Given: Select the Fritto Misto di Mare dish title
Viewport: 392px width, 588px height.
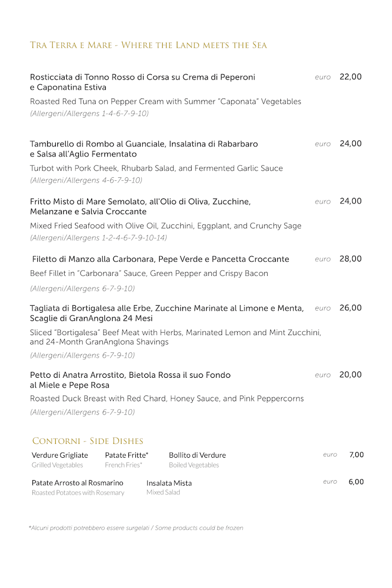Looking at the screenshot, I should (140, 206).
